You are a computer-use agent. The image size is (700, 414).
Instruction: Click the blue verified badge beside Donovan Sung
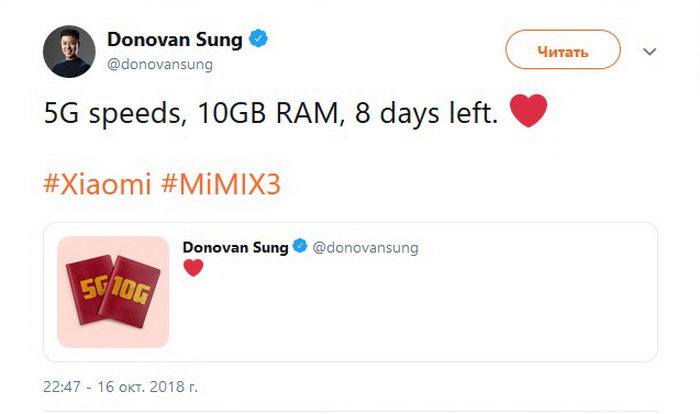(x=258, y=39)
